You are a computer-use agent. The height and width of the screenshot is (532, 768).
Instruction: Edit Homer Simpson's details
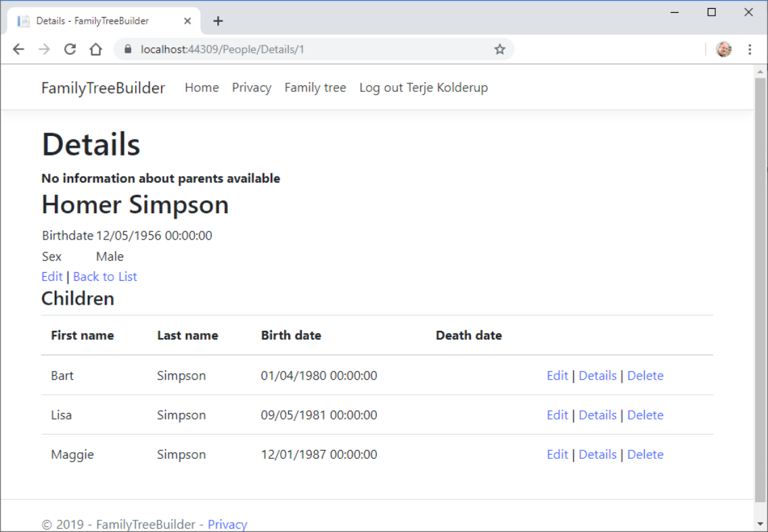[51, 276]
